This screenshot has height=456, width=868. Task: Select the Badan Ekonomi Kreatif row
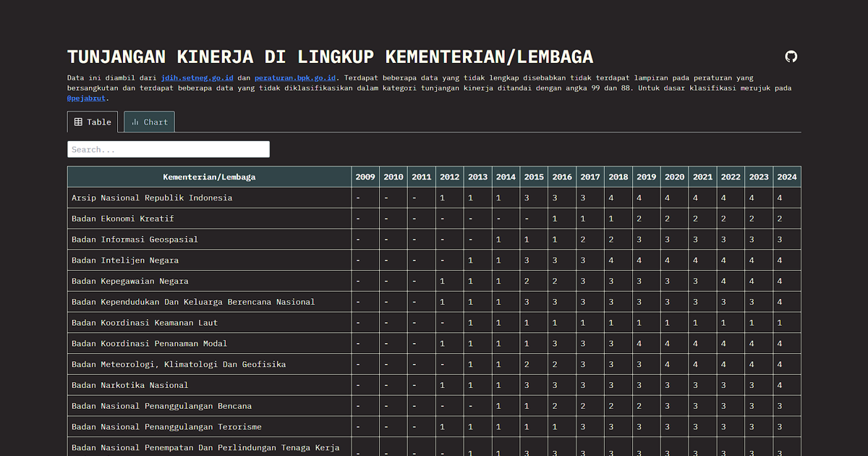click(123, 219)
